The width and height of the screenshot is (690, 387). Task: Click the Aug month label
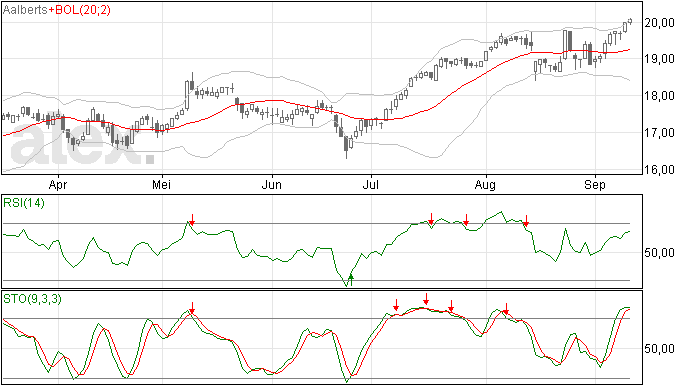pyautogui.click(x=485, y=184)
